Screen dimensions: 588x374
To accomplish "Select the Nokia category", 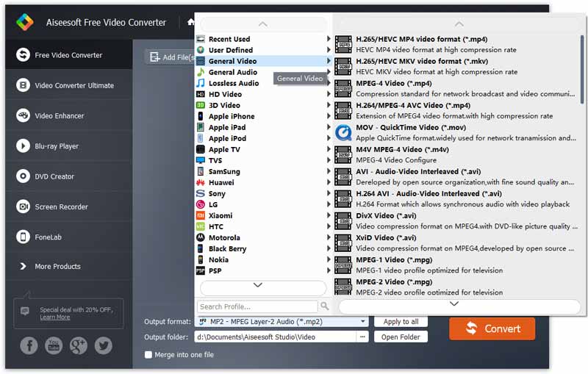I will point(262,259).
